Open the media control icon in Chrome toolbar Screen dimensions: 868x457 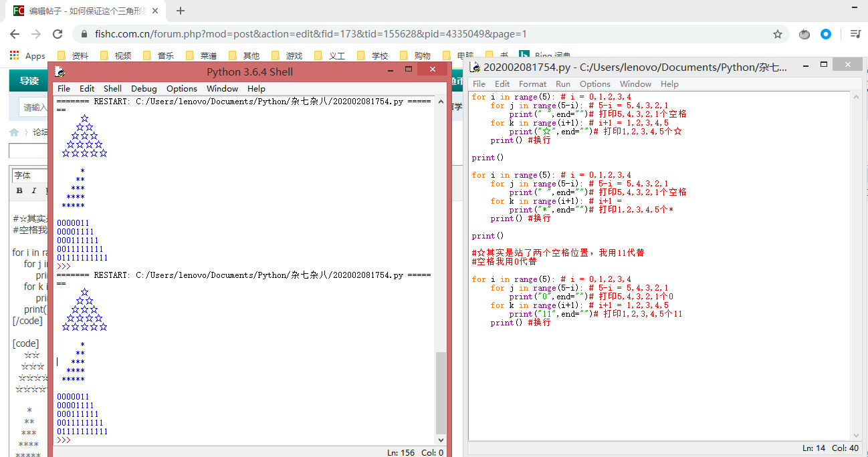(x=855, y=34)
